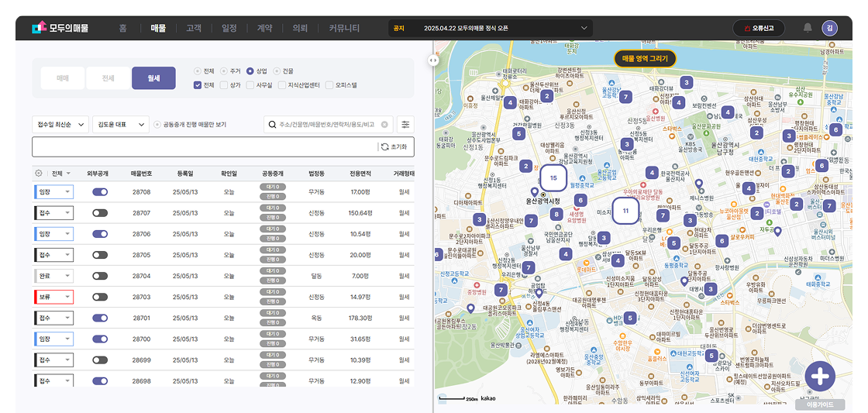The width and height of the screenshot is (868, 413).
Task: Toggle 외부공개 for listing 28701
Action: click(x=100, y=318)
